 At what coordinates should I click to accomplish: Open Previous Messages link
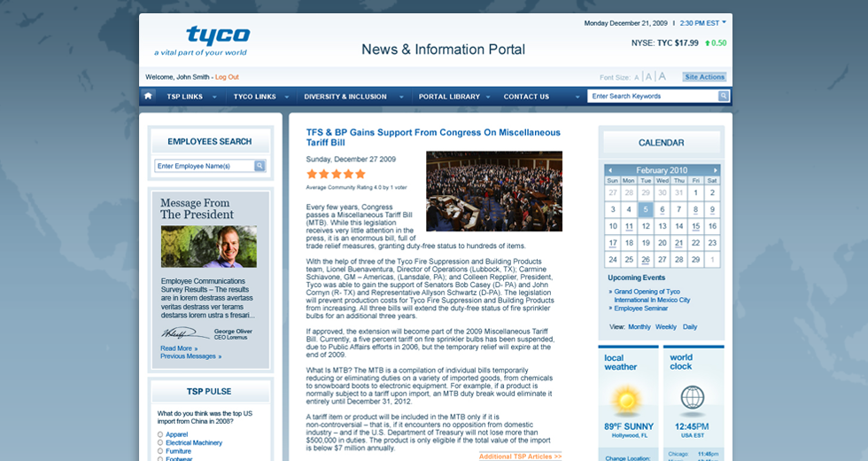click(191, 356)
